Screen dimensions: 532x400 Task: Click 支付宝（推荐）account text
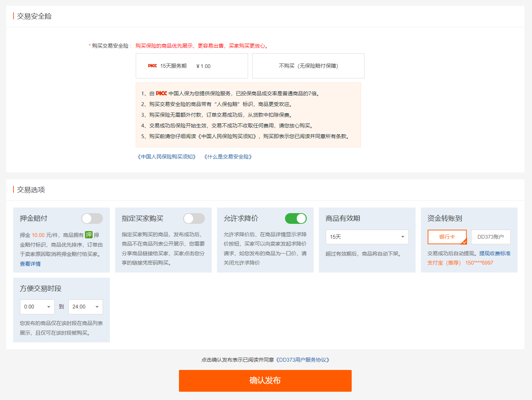pyautogui.click(x=444, y=263)
